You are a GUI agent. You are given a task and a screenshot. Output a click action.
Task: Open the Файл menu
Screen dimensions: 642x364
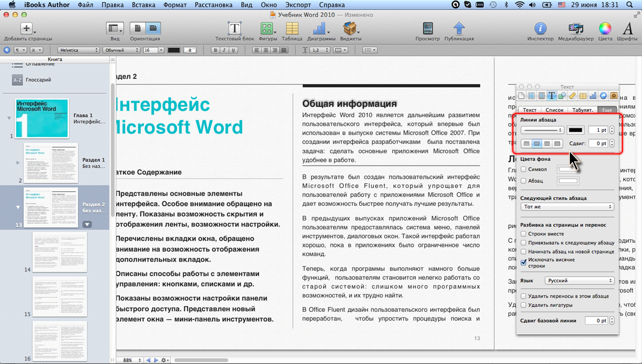click(86, 5)
